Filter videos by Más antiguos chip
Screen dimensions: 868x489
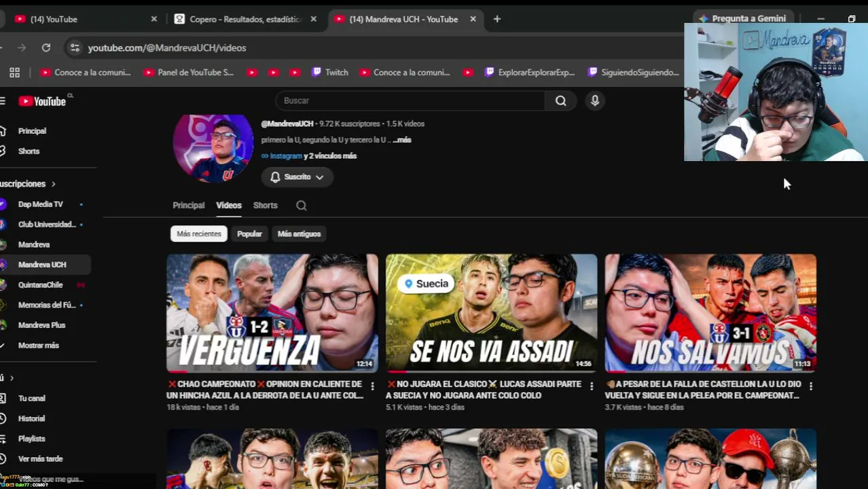pyautogui.click(x=299, y=234)
